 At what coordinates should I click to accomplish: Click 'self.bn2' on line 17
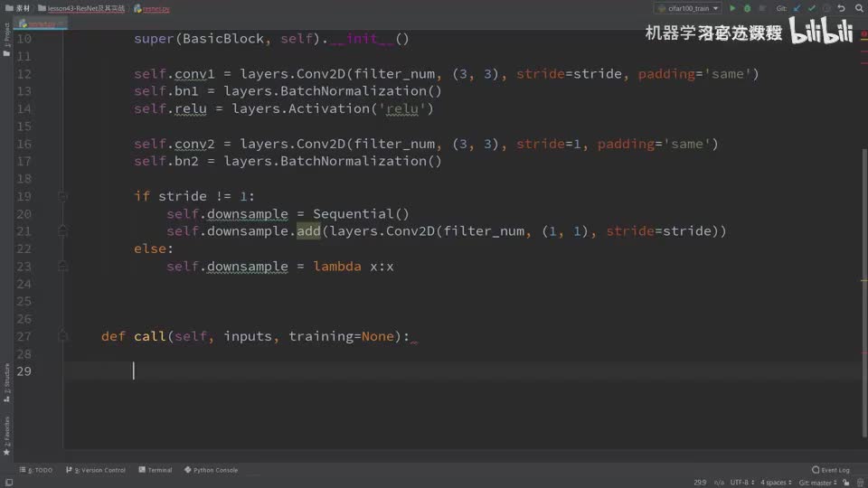pyautogui.click(x=166, y=162)
